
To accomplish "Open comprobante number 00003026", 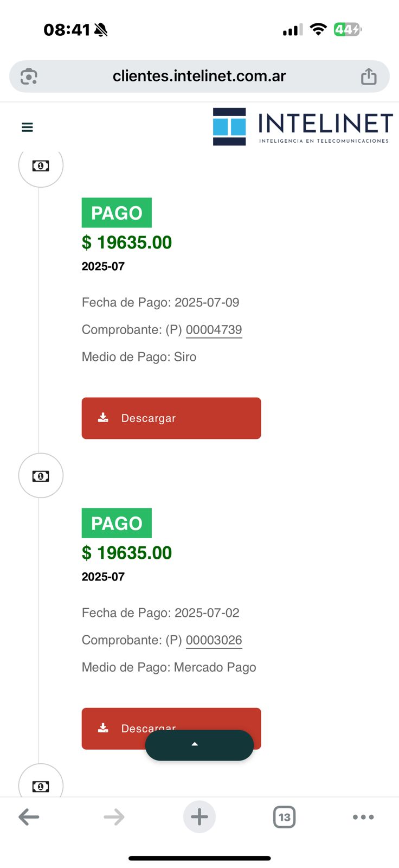I will click(214, 640).
